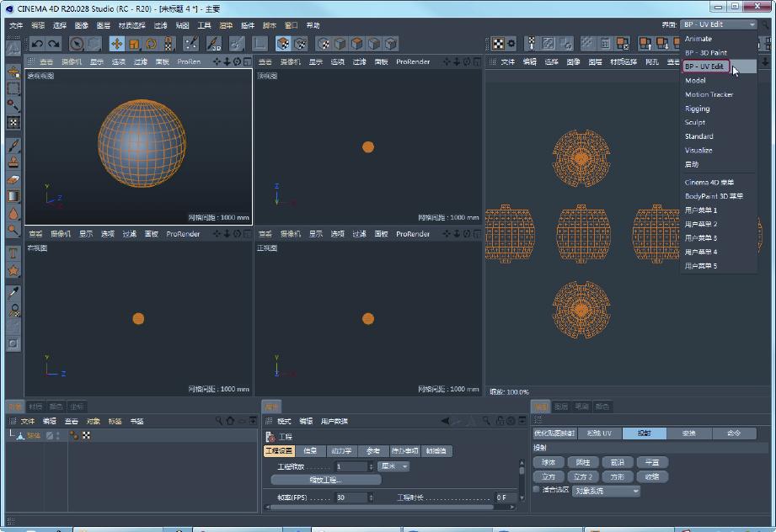This screenshot has height=532, width=776.
Task: Choose the Brush tool in left palette
Action: [x=13, y=146]
